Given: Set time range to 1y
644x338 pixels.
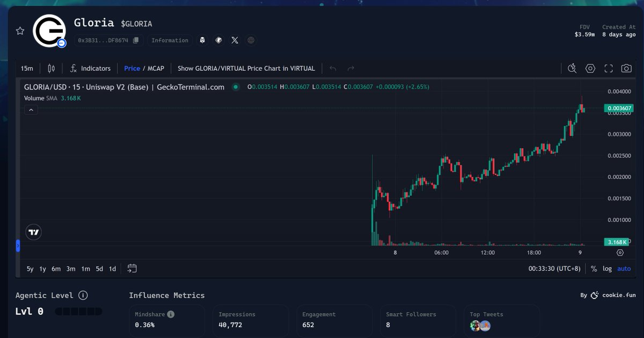Looking at the screenshot, I should pos(42,269).
